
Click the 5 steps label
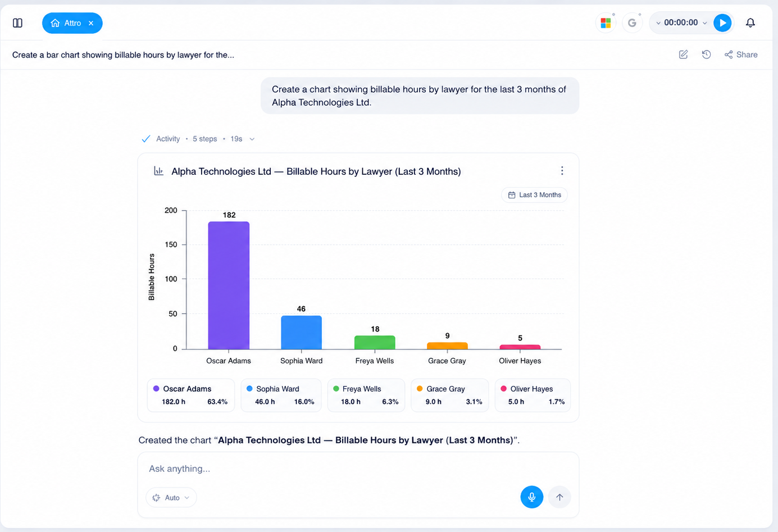tap(204, 139)
